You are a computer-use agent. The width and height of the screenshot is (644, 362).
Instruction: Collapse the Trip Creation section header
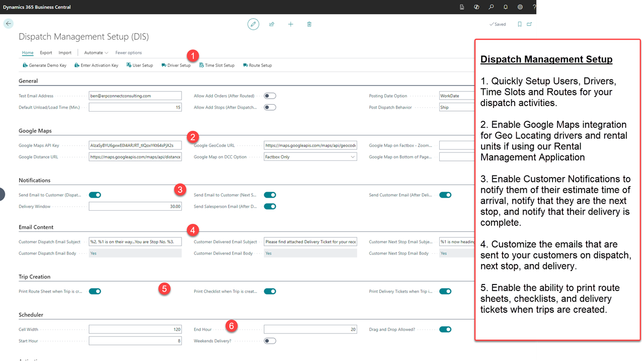[35, 277]
